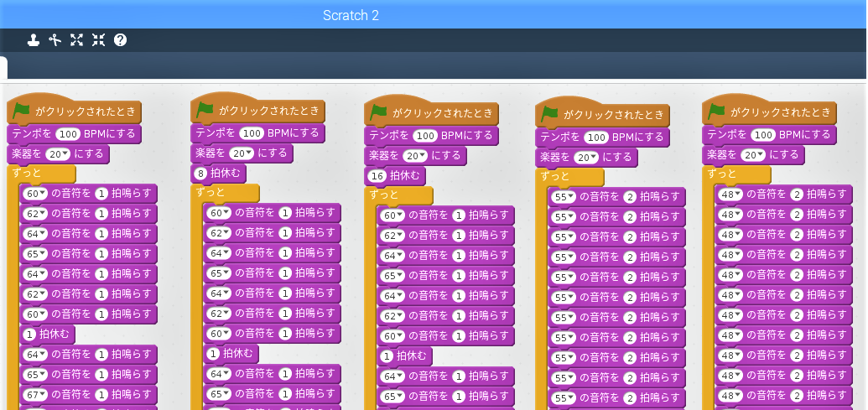Open the topmost note 60 dropdown in the 16-beat rest script
Screen dimensions: 868x410
tap(392, 215)
